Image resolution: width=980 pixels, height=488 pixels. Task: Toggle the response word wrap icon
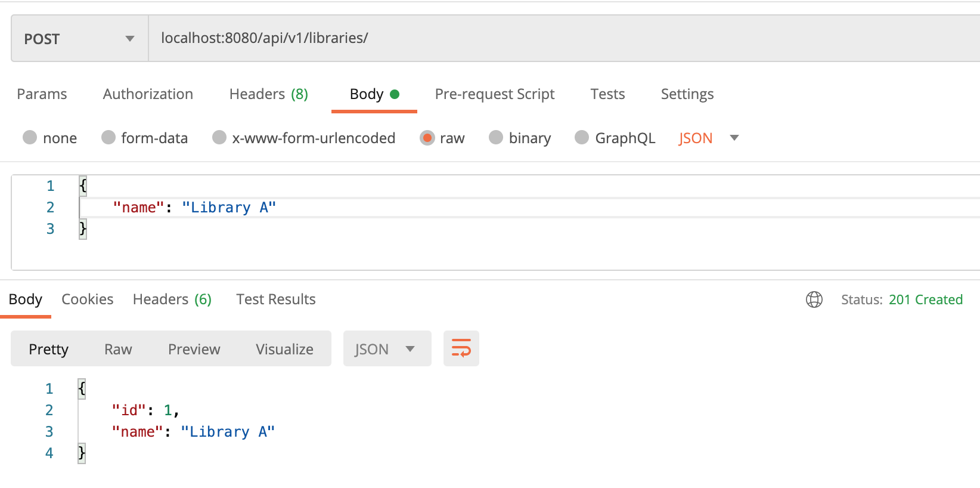(461, 348)
